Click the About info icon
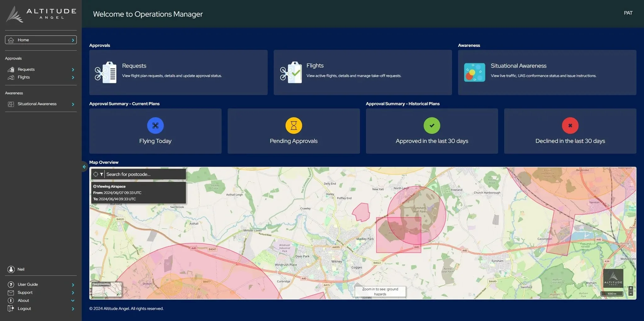Image resolution: width=644 pixels, height=321 pixels. [11, 301]
